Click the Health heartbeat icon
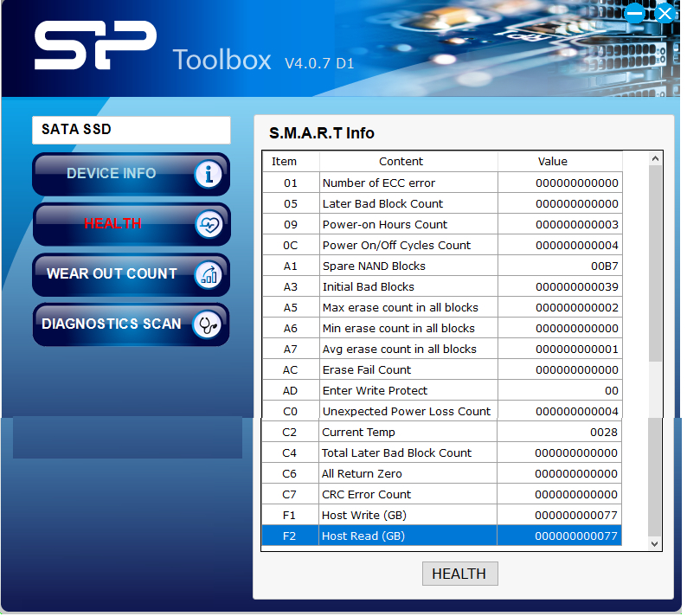The height and width of the screenshot is (616, 687). [x=209, y=225]
